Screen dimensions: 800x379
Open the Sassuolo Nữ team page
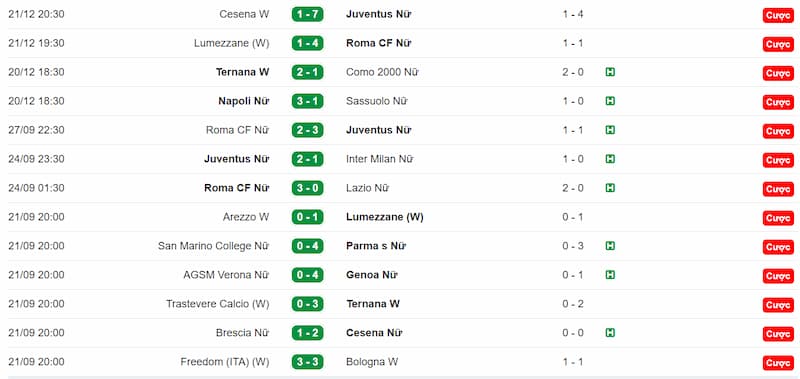tap(377, 101)
